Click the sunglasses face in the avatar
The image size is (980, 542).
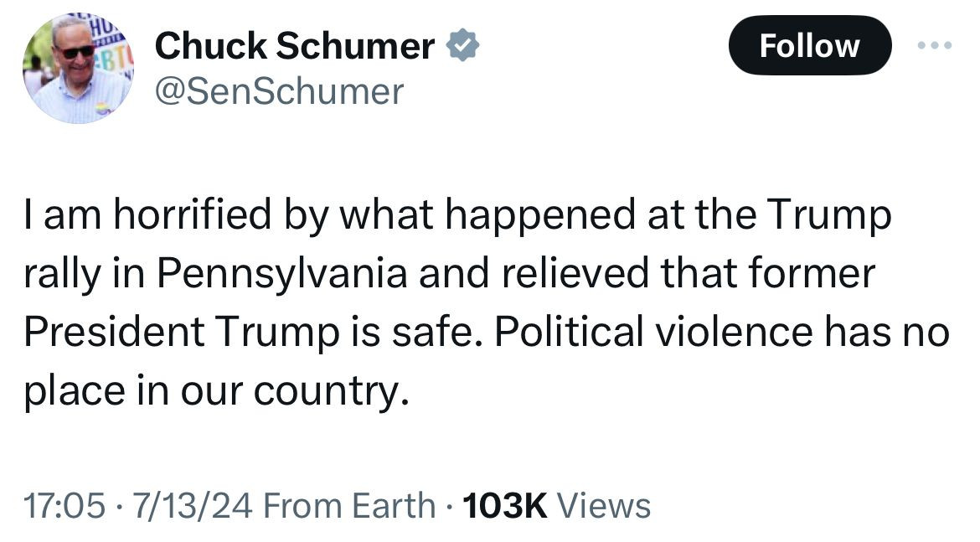(x=77, y=50)
